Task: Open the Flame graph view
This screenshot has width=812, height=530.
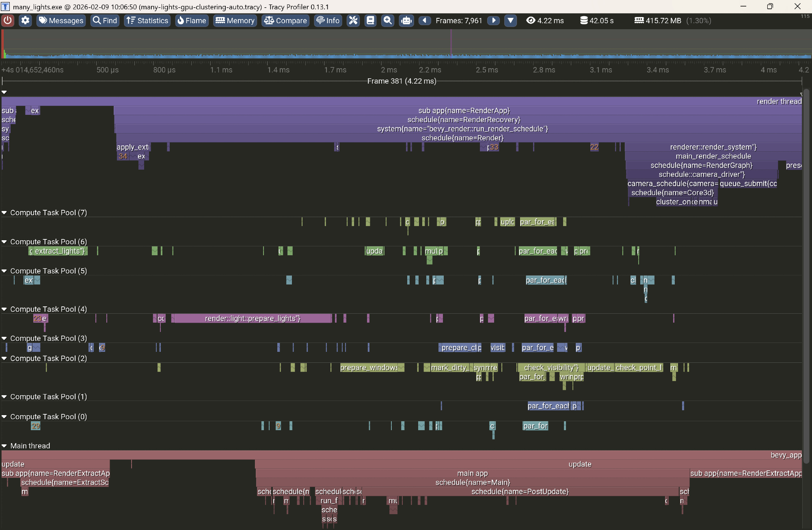Action: 192,20
